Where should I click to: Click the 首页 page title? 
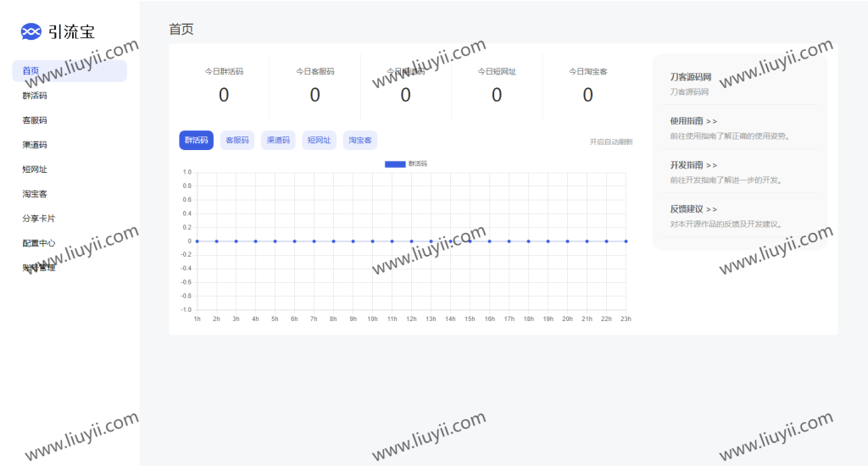(181, 30)
